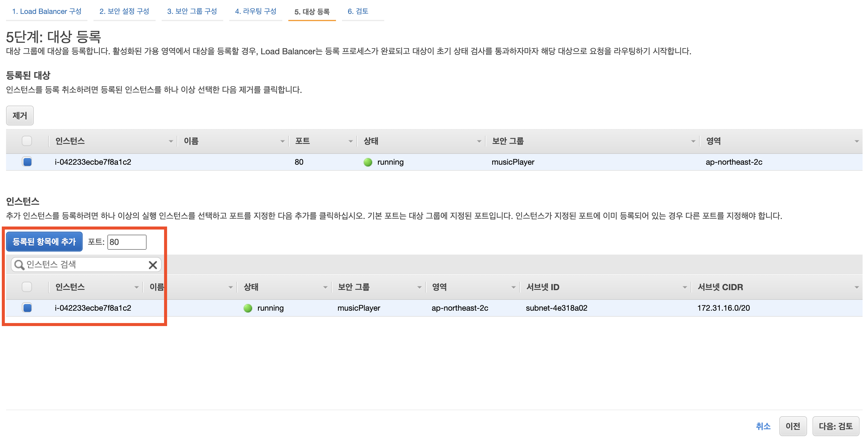Toggle select-all checkbox in instances table header

(x=27, y=287)
